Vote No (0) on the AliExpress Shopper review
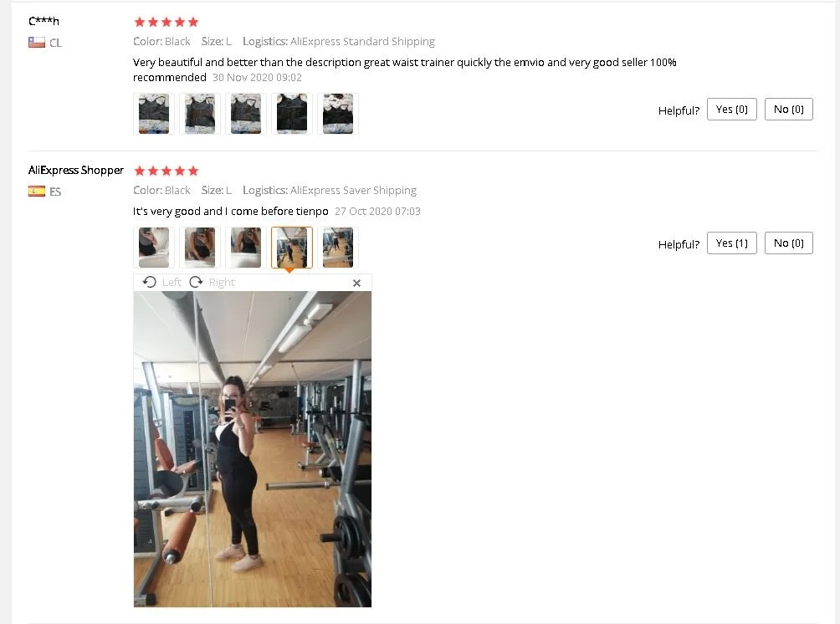Viewport: 840px width, 624px height. (x=789, y=243)
